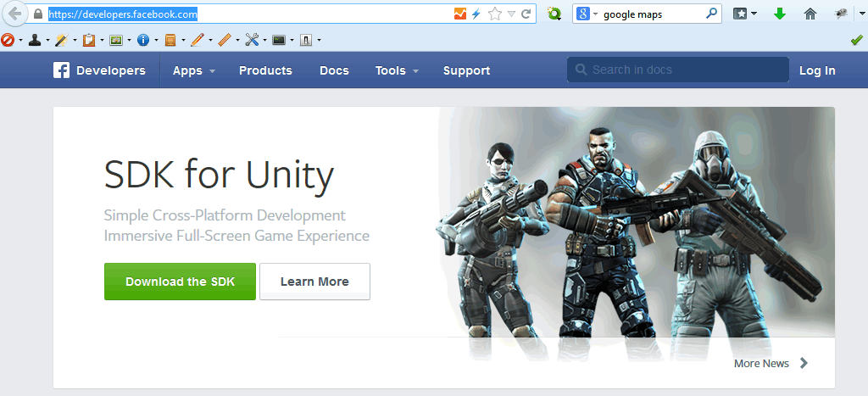Go back with the browser back arrow

[15, 14]
